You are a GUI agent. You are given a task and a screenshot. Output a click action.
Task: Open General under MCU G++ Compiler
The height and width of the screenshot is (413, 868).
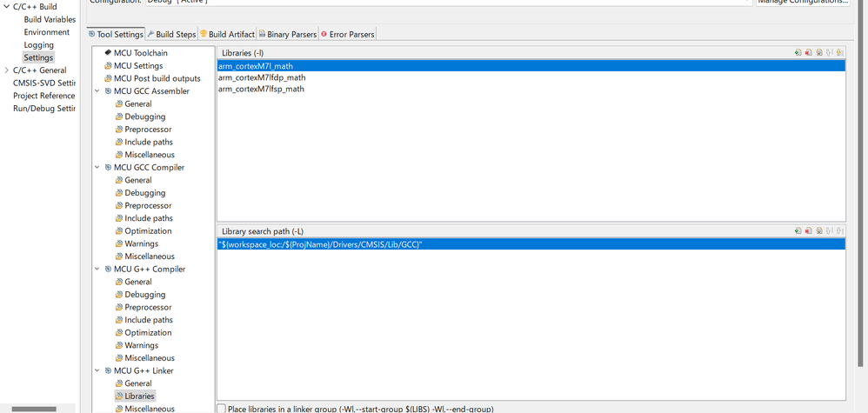pos(133,283)
